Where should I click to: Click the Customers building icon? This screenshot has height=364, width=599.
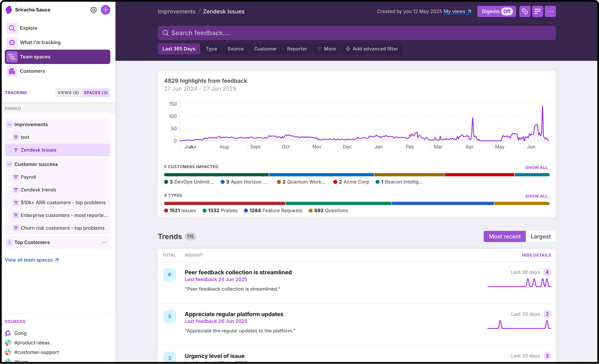pyautogui.click(x=12, y=71)
